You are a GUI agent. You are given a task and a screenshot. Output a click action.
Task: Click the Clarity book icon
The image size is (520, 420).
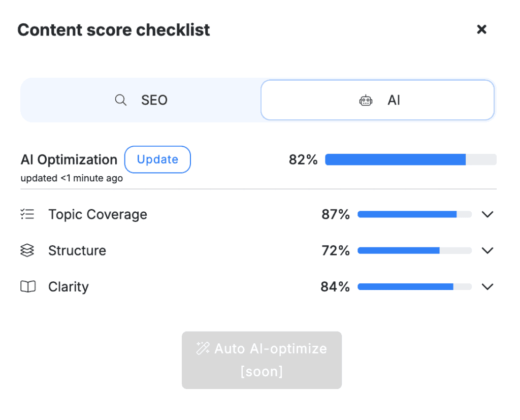click(x=28, y=287)
